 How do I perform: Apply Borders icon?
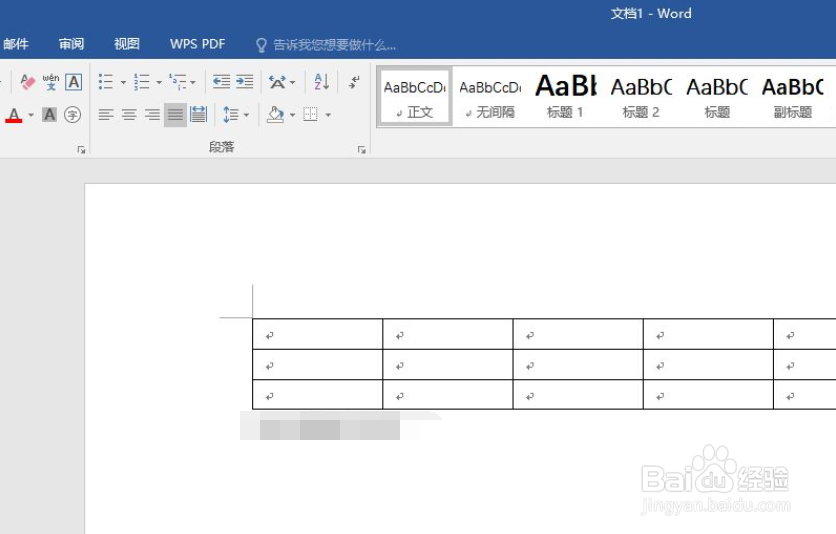(310, 114)
